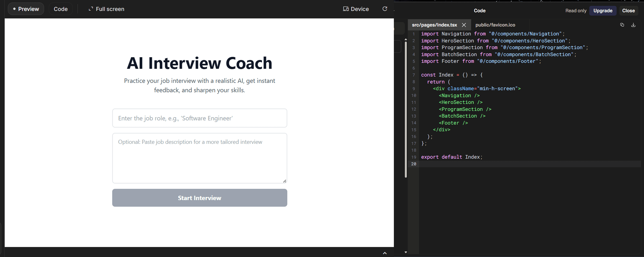This screenshot has width=644, height=257.
Task: Grab the textarea resize handle
Action: (x=285, y=181)
